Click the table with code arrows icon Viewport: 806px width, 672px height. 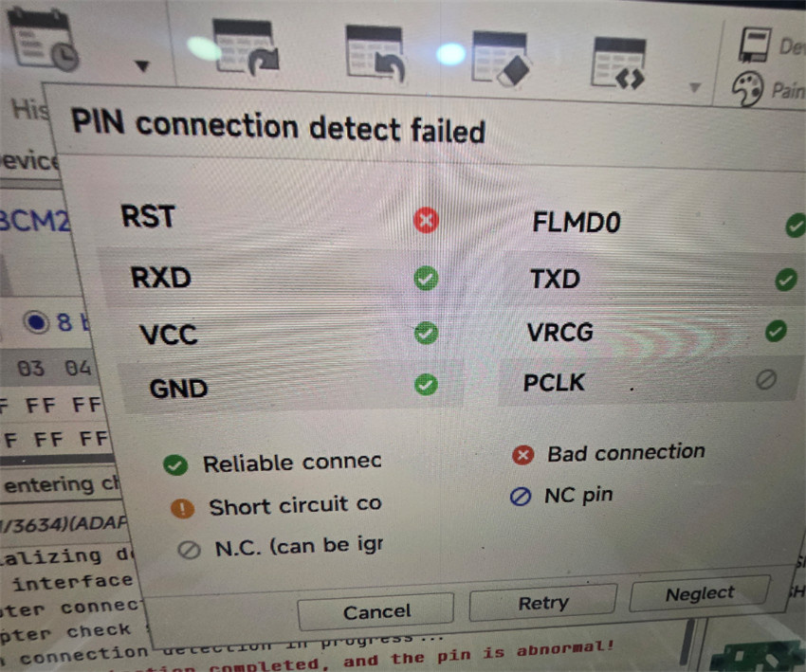pos(619,63)
